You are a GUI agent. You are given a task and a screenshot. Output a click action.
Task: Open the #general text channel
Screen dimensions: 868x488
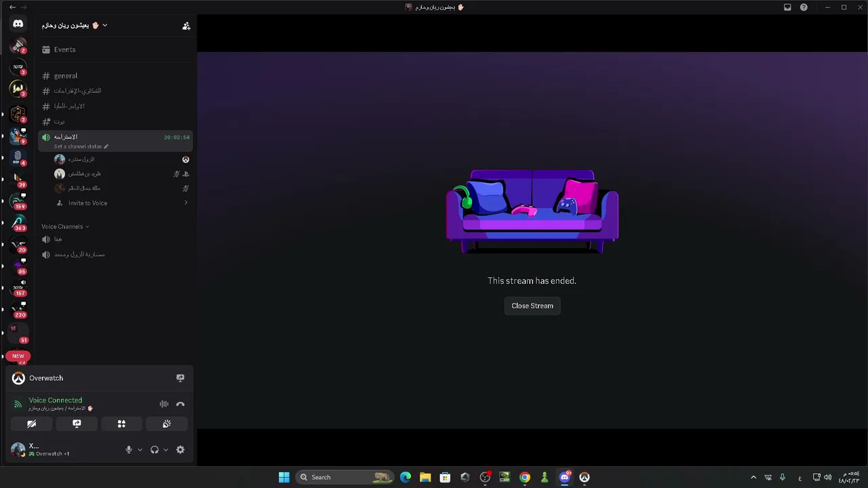coord(115,76)
